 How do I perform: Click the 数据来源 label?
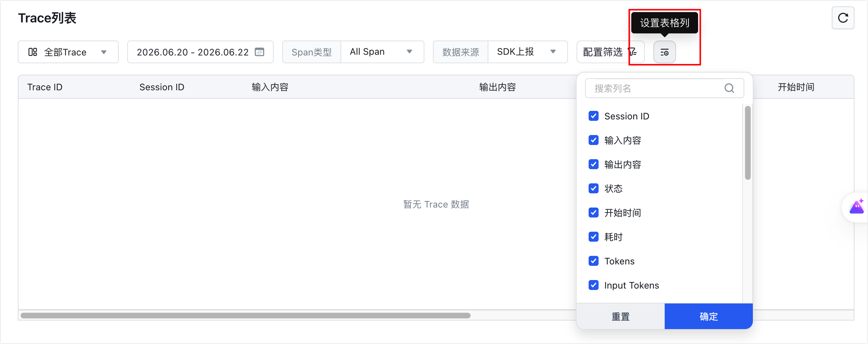coord(460,52)
